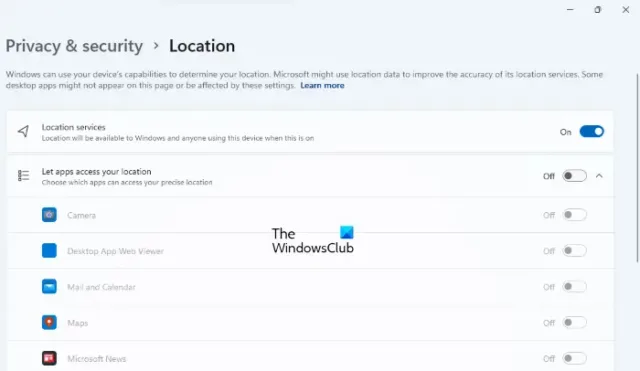Image resolution: width=640 pixels, height=371 pixels.
Task: Toggle Desktop App Web Viewer location switch
Action: [574, 251]
